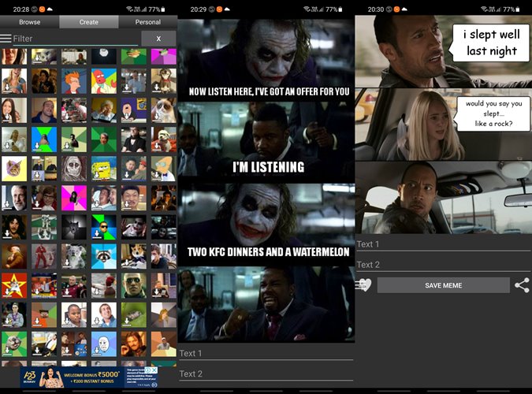This screenshot has width=532, height=394.
Task: Select the Futurama Fry meme template
Action: tap(74, 81)
